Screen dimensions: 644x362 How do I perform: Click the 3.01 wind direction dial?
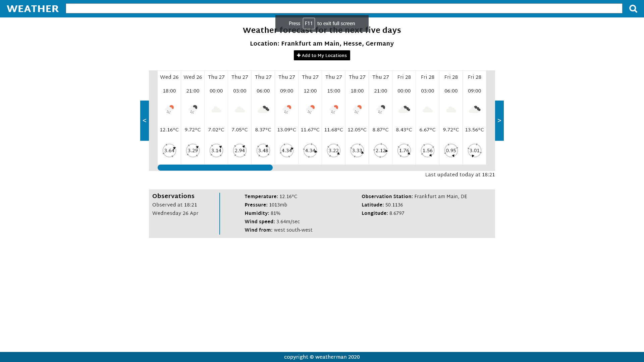(475, 150)
